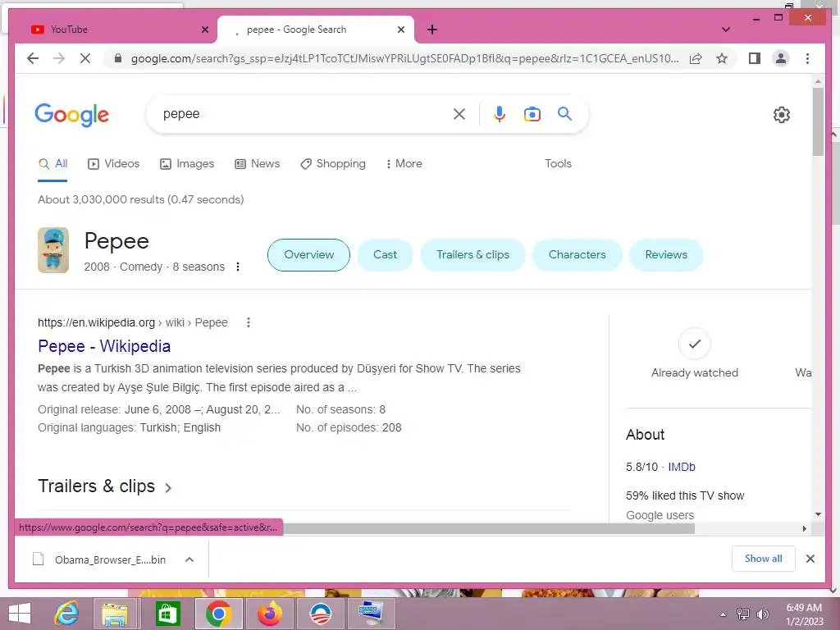This screenshot has height=630, width=840.
Task: Click the vertical page scrollbar thumb
Action: tap(818, 121)
